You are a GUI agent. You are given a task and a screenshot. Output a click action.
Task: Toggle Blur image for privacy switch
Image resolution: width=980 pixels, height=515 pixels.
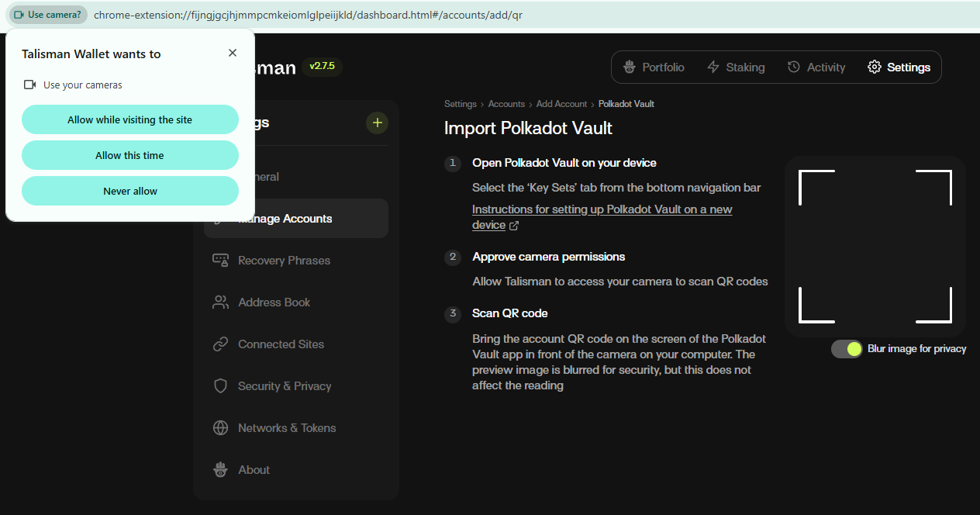point(847,349)
